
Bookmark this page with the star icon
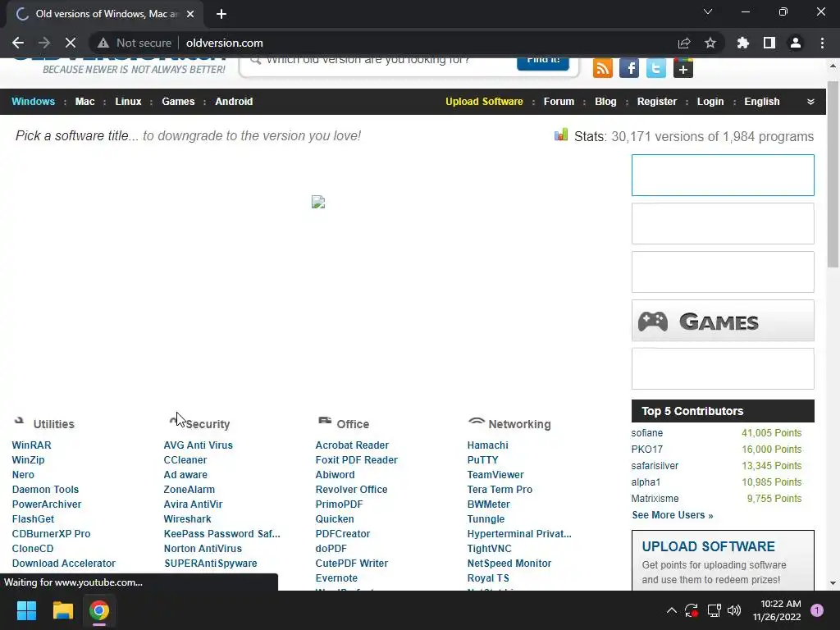(x=710, y=43)
